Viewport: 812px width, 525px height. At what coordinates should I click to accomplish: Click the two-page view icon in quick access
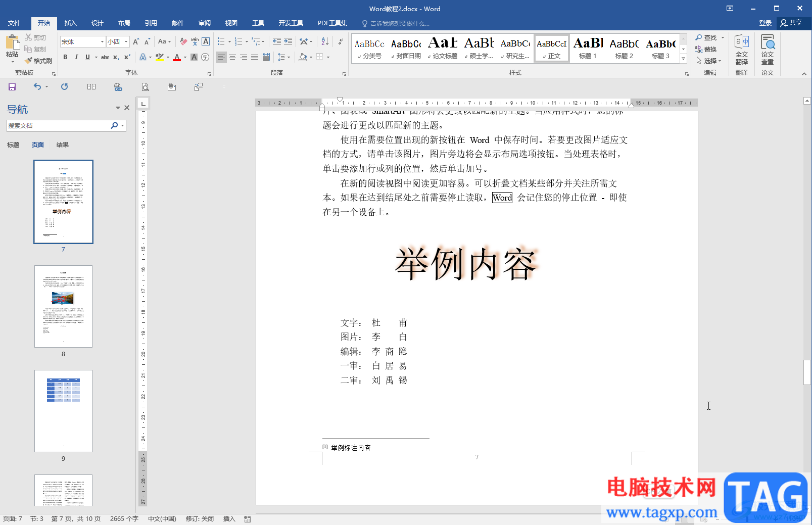coord(91,87)
